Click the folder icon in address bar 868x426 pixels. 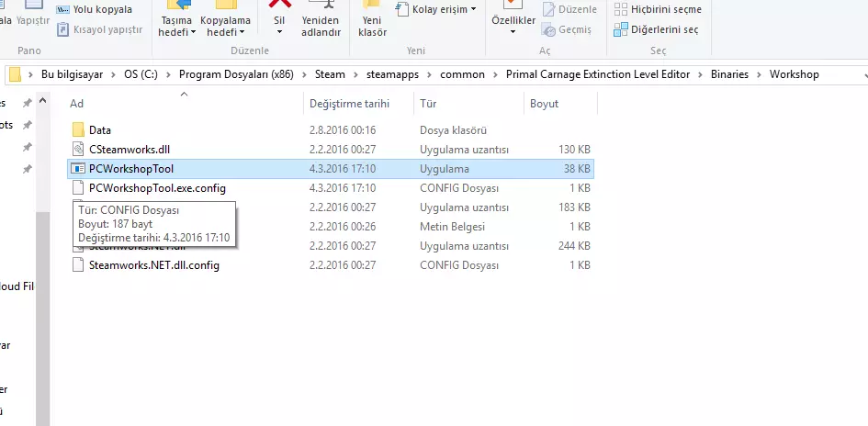tap(15, 74)
